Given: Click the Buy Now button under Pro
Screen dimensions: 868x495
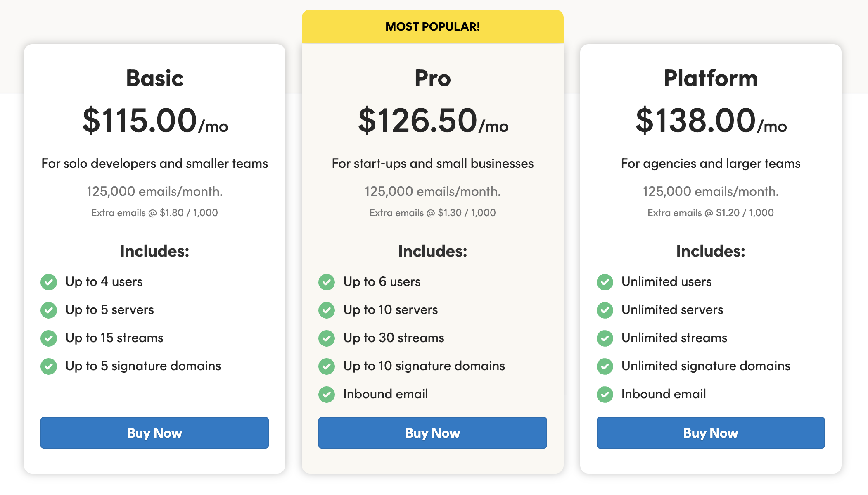Looking at the screenshot, I should [432, 433].
